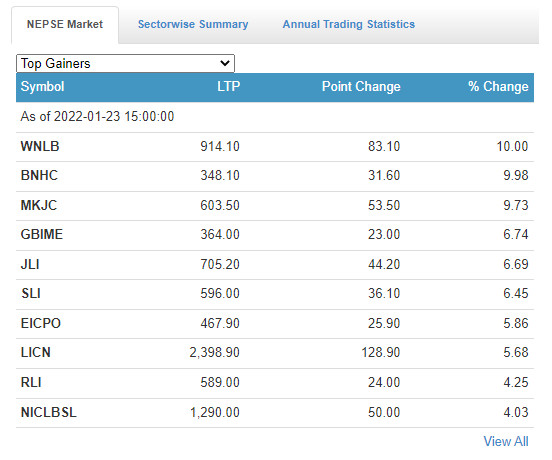Viewport: 552px width, 460px height.
Task: Click SLI's percent change 6.45
Action: click(x=516, y=293)
